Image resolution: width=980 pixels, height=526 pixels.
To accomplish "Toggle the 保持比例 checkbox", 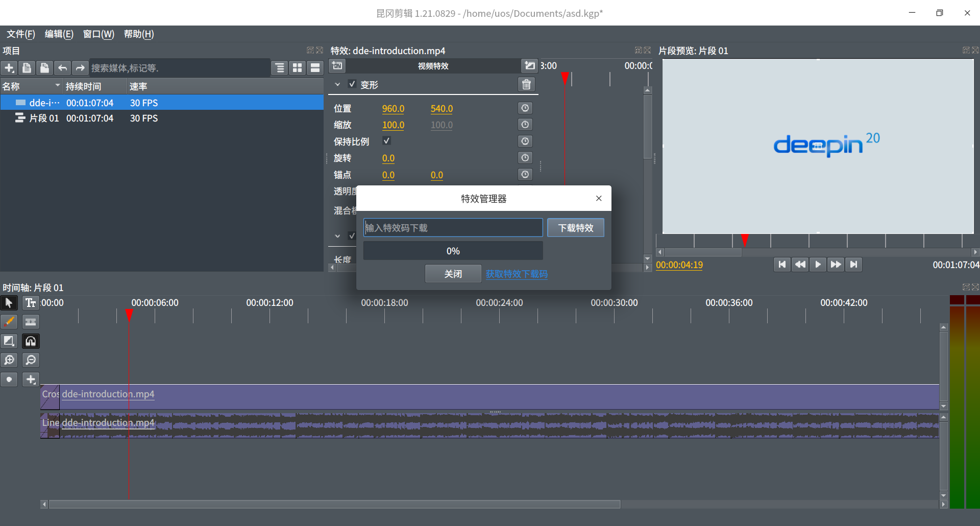I will [386, 141].
